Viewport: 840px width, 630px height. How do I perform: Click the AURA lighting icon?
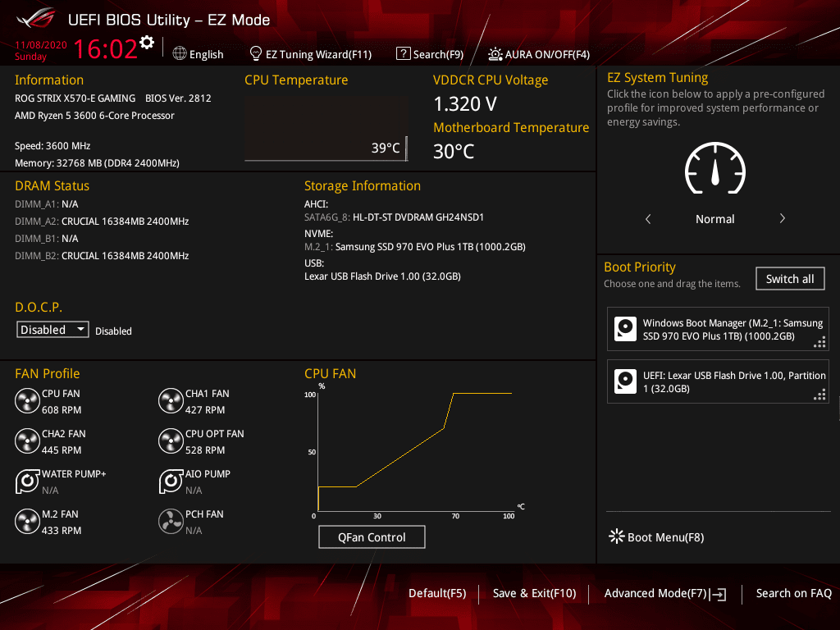point(495,54)
